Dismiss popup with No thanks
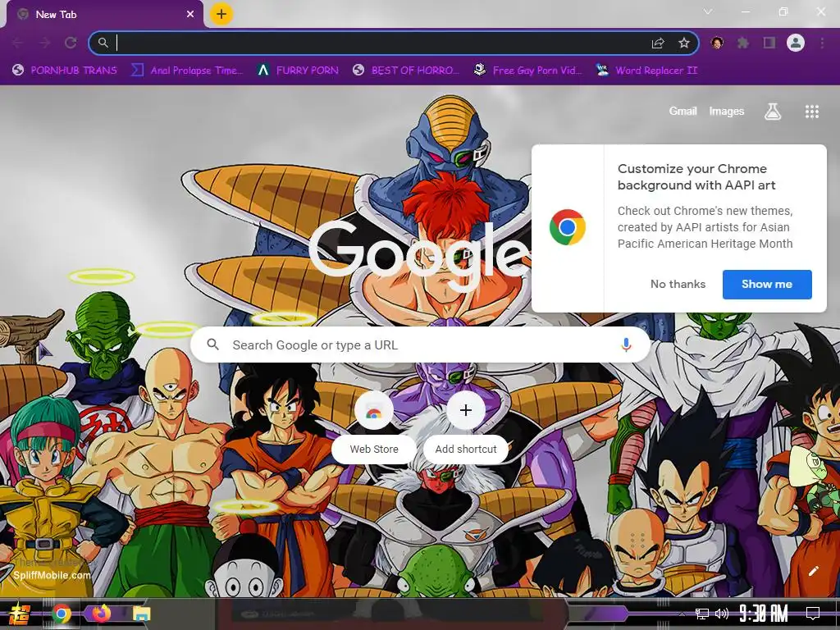The width and height of the screenshot is (840, 630). coord(678,284)
